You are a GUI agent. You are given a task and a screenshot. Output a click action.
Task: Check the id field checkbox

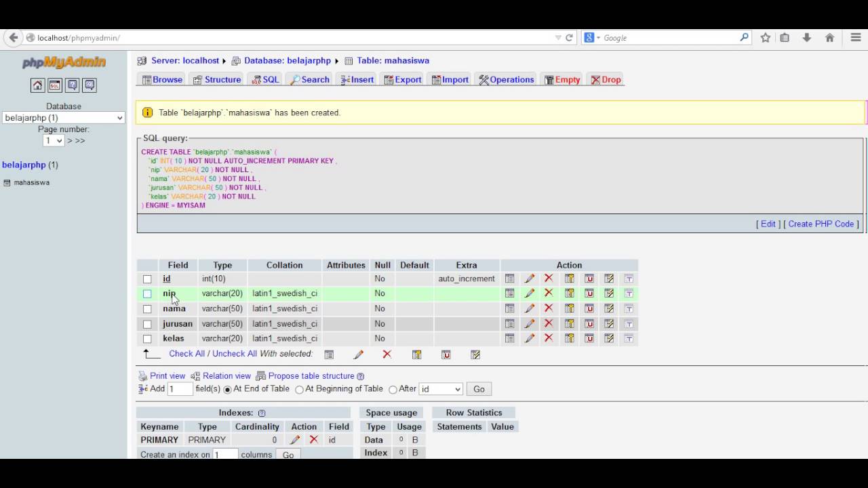click(x=147, y=279)
